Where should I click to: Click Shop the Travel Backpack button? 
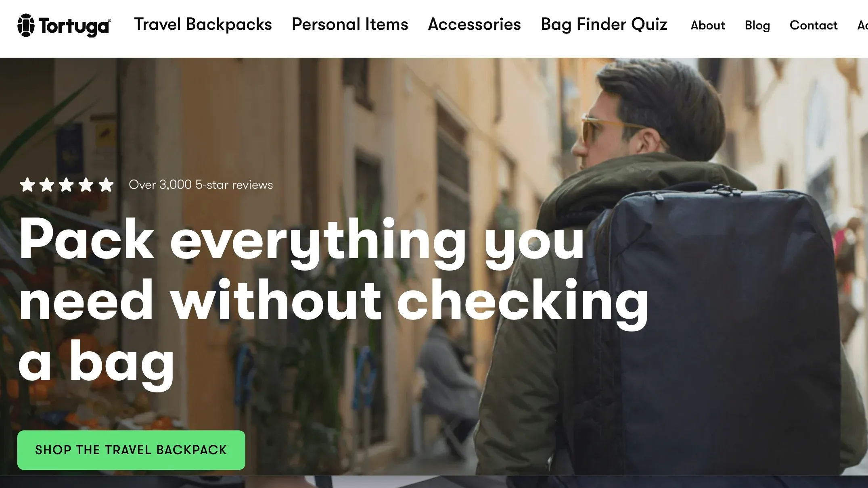point(131,450)
